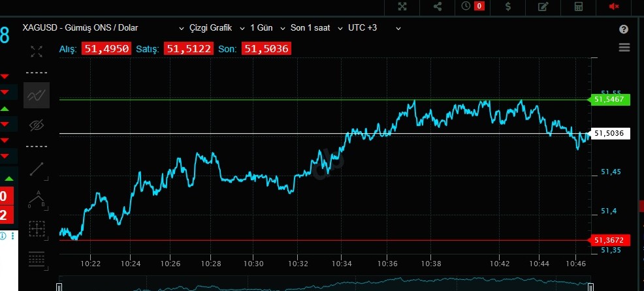Toggle hide drawings eye icon
644x291 pixels.
[37, 125]
